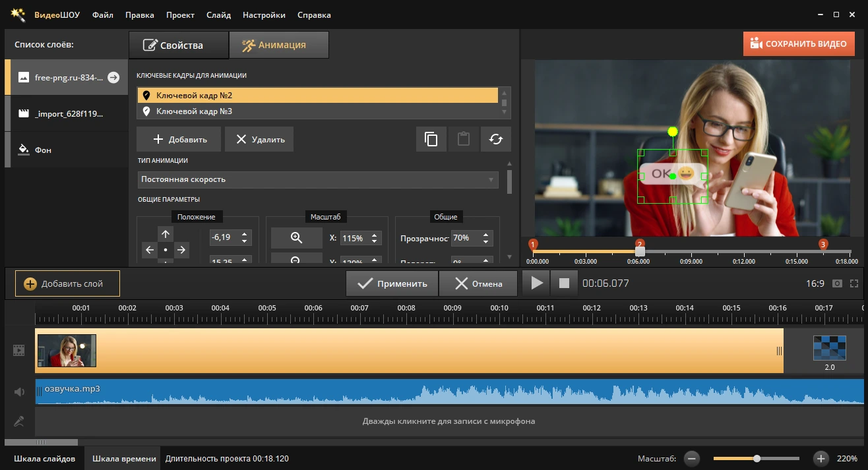Click the Добавить слой button
This screenshot has width=868, height=470.
(67, 284)
